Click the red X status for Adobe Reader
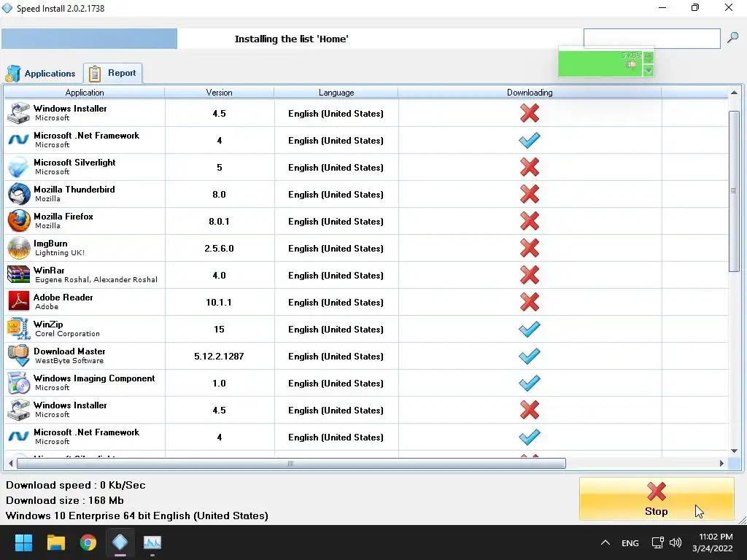 (x=530, y=302)
